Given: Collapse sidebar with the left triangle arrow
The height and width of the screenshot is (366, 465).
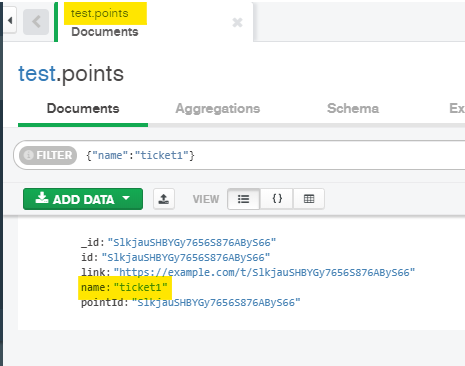Looking at the screenshot, I should (x=10, y=21).
